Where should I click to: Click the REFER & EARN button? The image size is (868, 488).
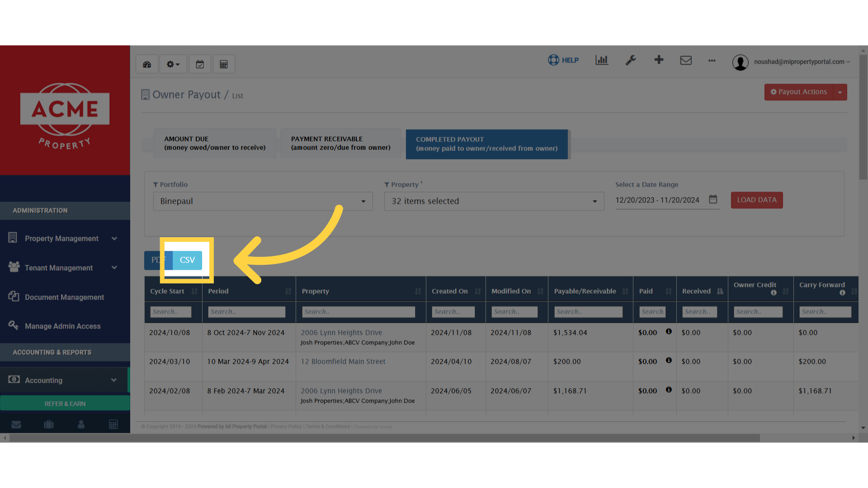(x=65, y=404)
